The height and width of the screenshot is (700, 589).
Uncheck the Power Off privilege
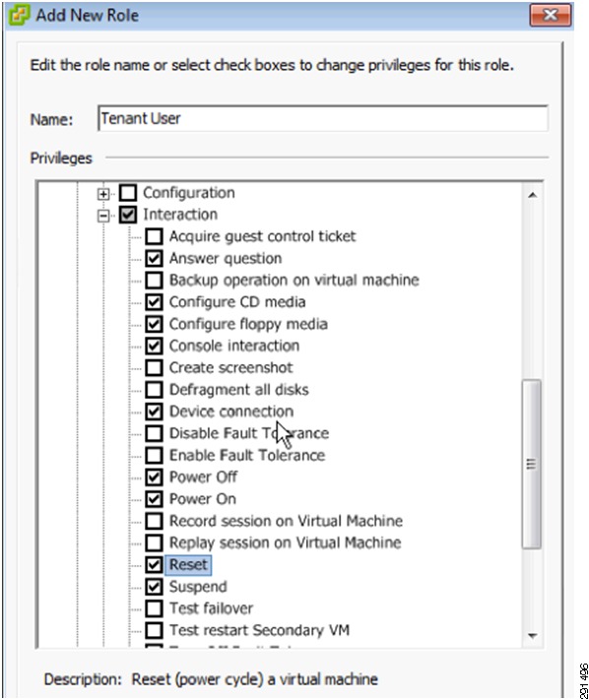click(154, 477)
